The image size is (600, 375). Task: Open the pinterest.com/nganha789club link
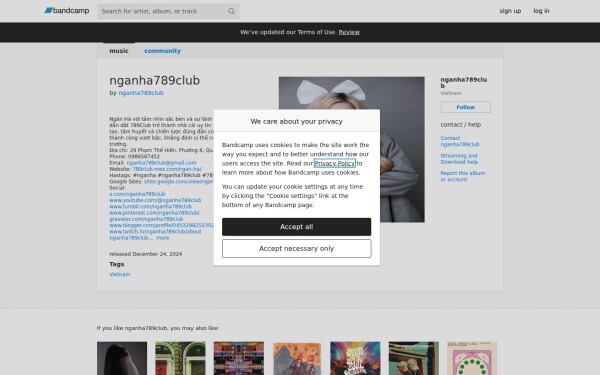(154, 213)
